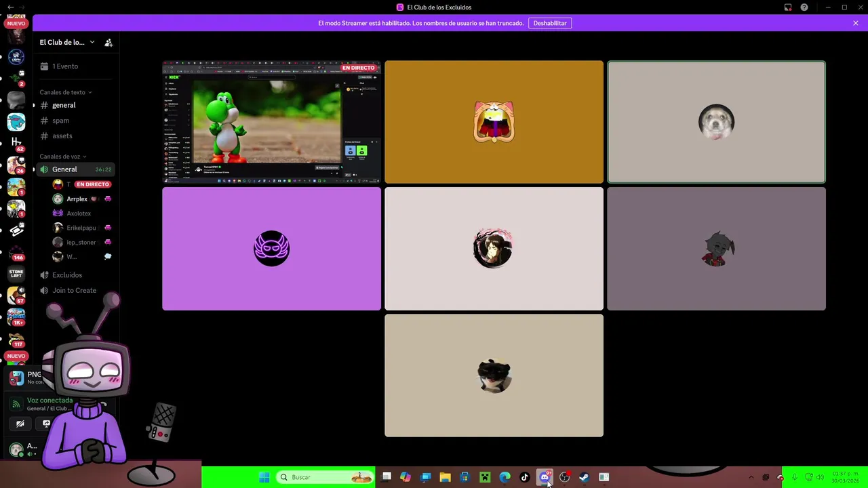
Task: Open the Discord help icon in title bar
Action: (x=804, y=7)
